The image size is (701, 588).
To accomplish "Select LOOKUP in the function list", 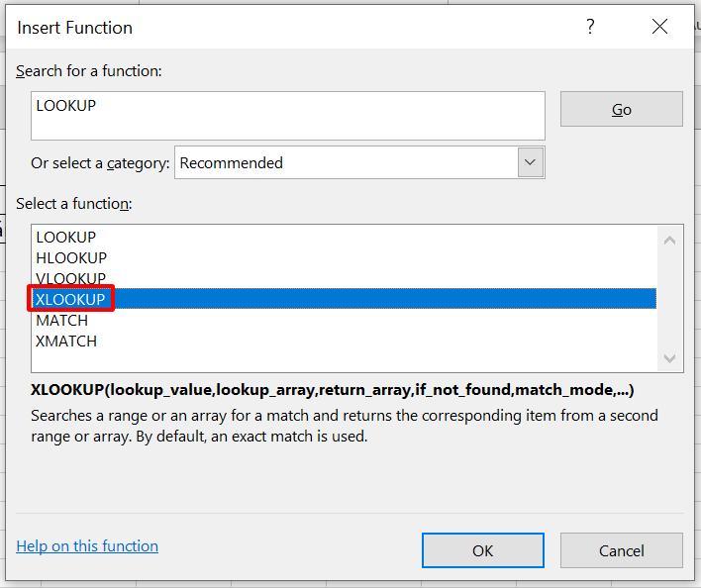I will pyautogui.click(x=66, y=238).
